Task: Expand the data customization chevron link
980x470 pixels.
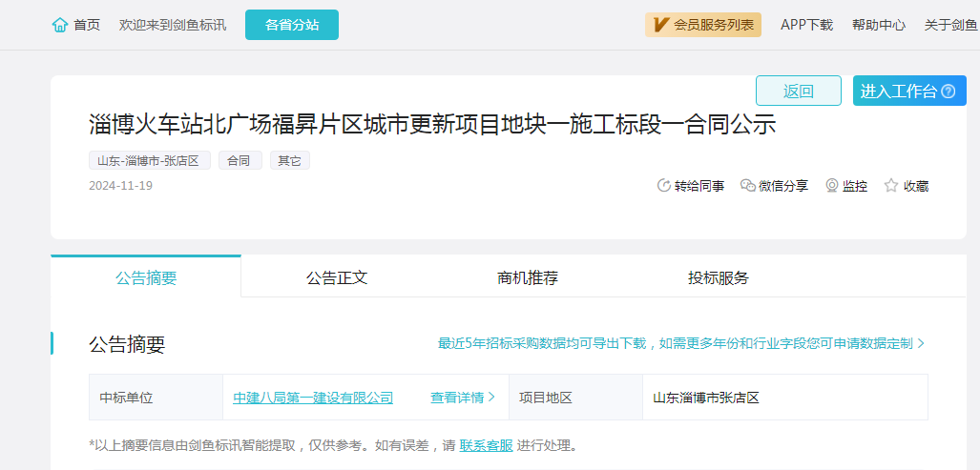Action: click(920, 343)
